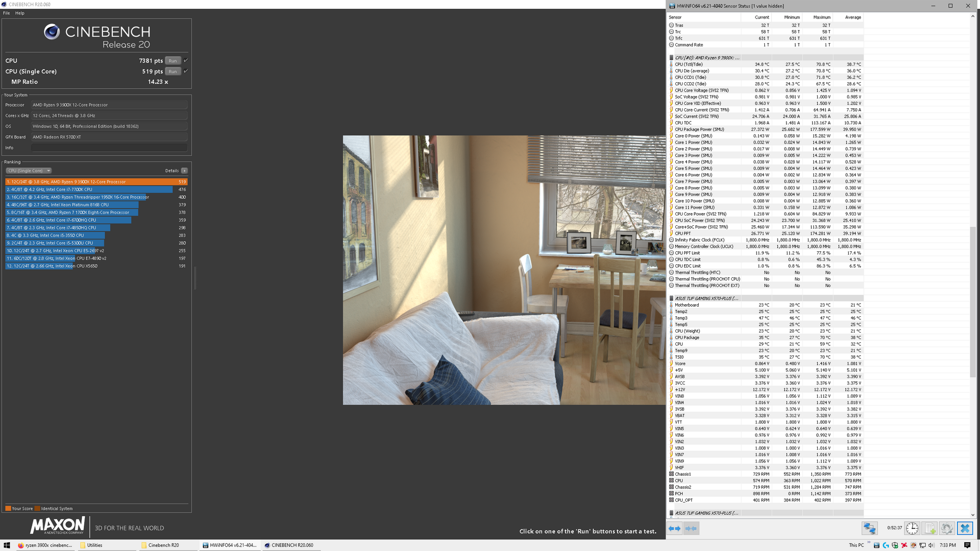This screenshot has height=551, width=980.
Task: Click into the Info text field
Action: click(109, 148)
